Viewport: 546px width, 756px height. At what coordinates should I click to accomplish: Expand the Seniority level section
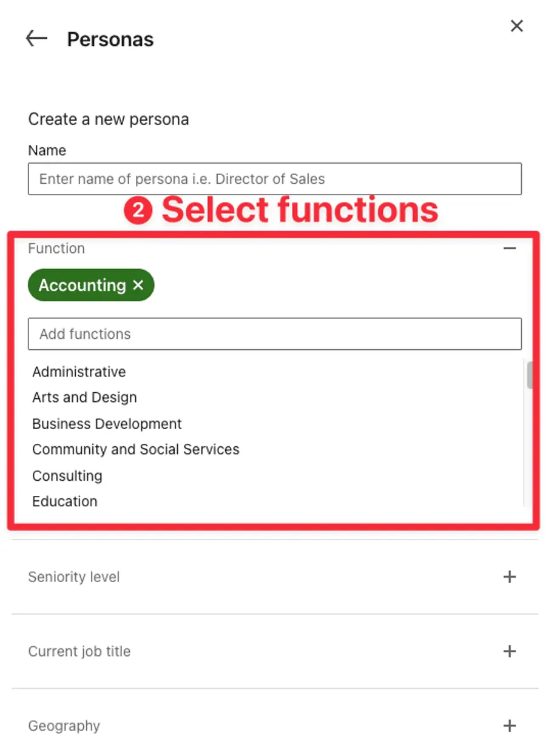[510, 577]
